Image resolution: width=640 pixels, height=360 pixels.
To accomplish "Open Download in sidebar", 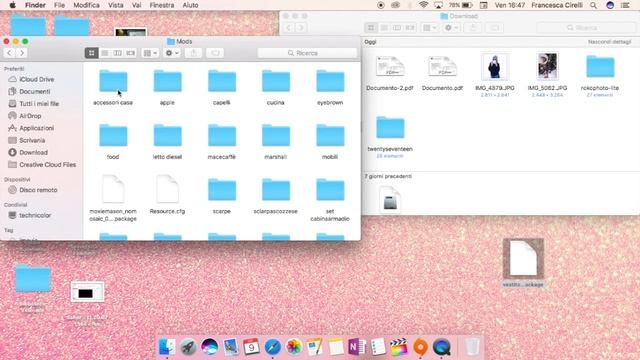I will [33, 152].
